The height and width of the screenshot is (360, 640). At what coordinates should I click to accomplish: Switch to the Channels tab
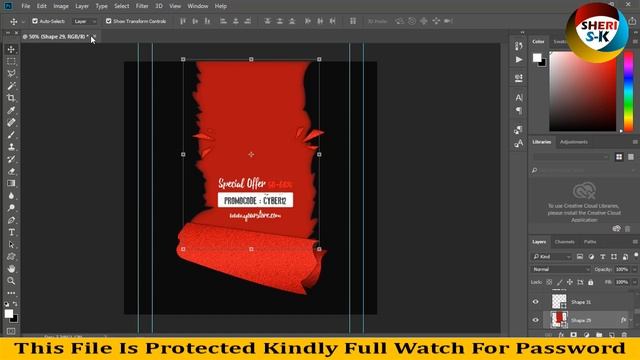[x=564, y=242]
